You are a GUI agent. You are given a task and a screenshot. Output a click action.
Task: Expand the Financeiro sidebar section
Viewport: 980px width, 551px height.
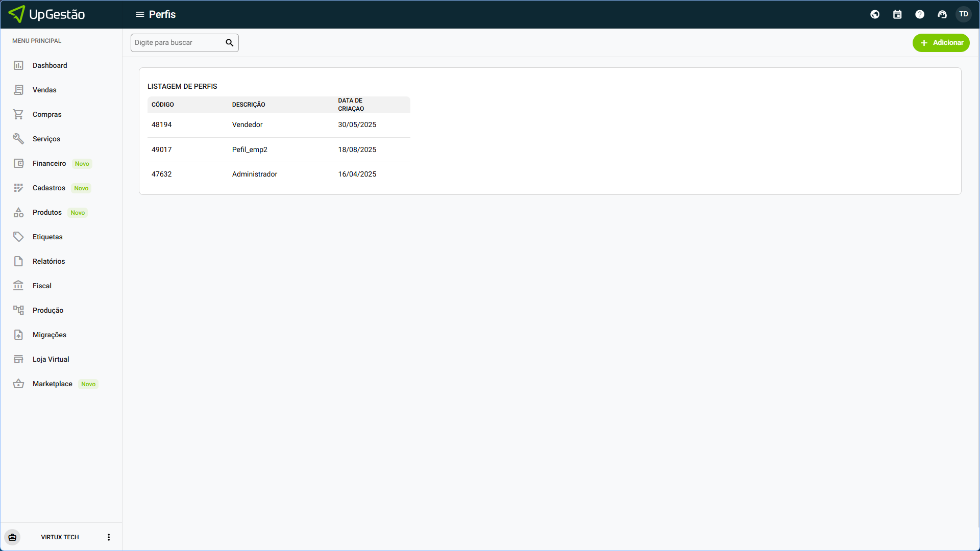49,163
